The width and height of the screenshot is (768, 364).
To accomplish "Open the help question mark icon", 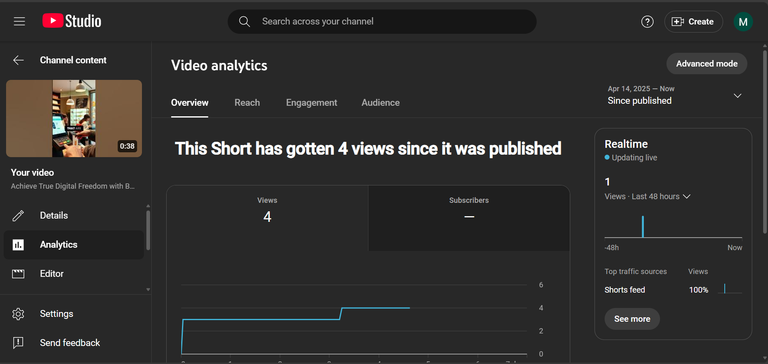I will tap(647, 22).
